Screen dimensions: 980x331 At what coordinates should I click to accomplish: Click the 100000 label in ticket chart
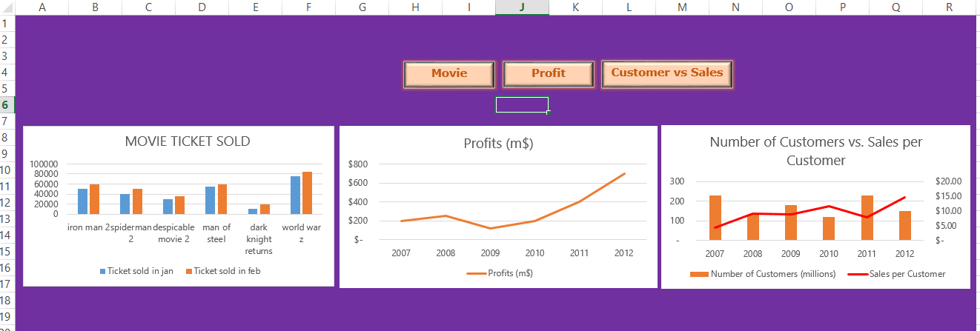click(x=43, y=164)
